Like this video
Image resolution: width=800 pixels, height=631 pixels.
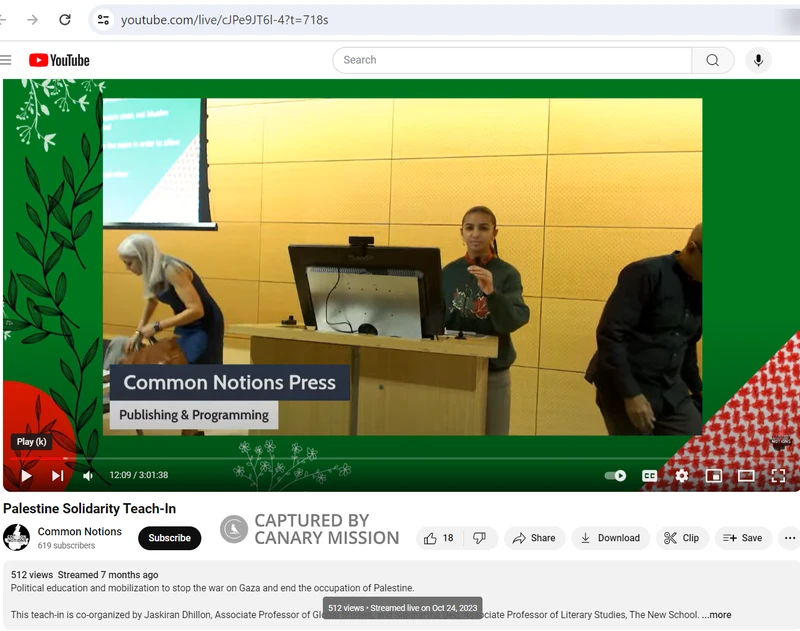(x=439, y=538)
